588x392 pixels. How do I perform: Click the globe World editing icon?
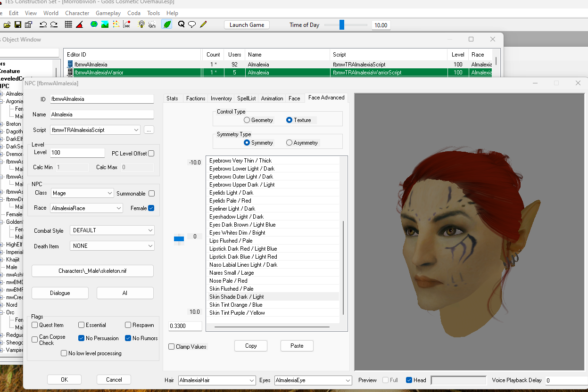[x=94, y=24]
